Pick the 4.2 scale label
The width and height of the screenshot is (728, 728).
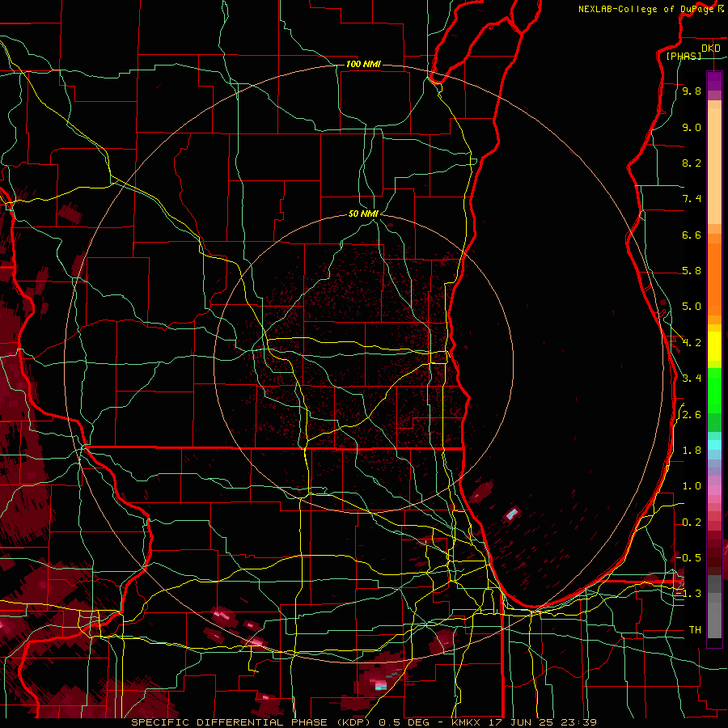pyautogui.click(x=692, y=343)
